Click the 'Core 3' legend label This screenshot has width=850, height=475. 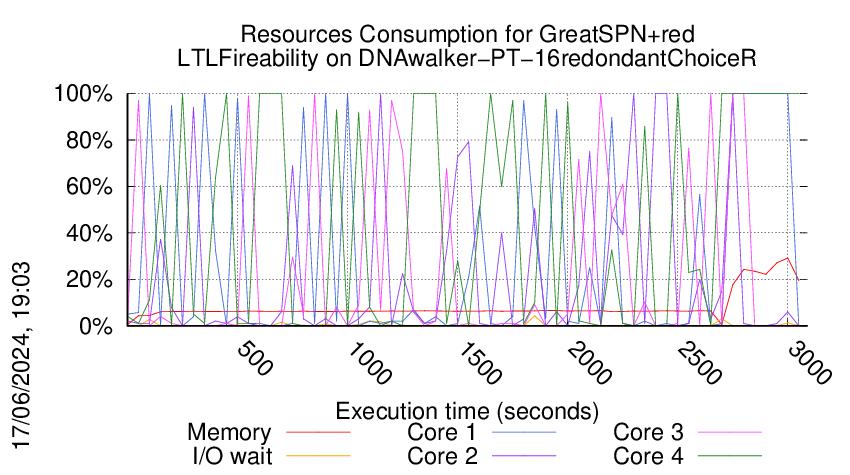[648, 432]
